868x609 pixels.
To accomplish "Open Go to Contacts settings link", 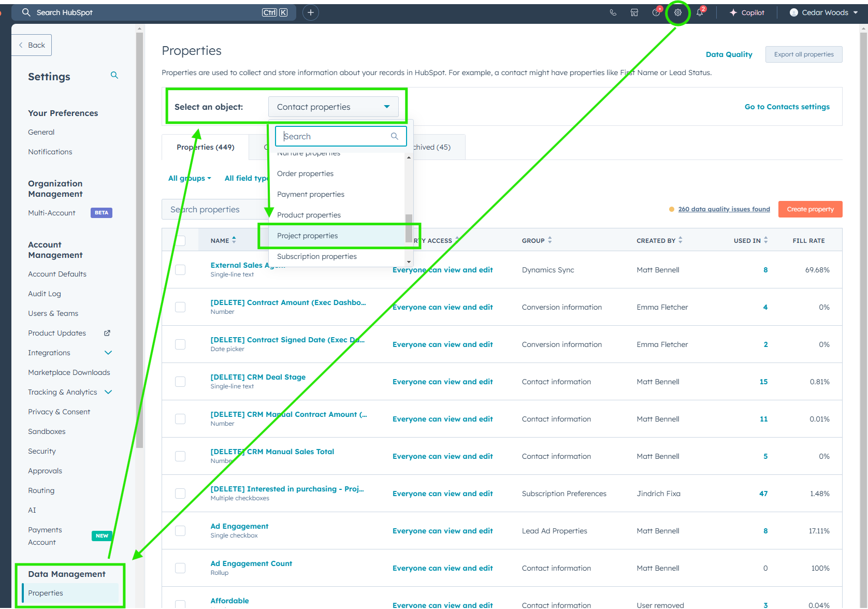I will coord(787,107).
